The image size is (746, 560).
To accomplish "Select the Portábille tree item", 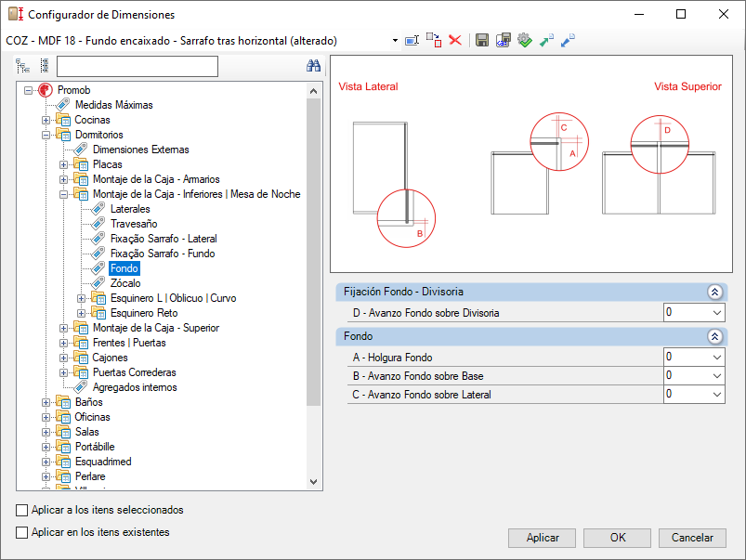I will [95, 447].
